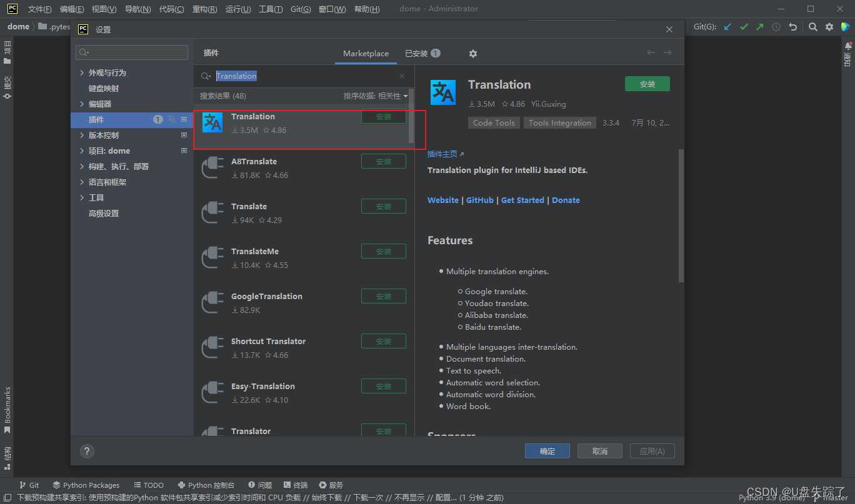Click green 安装 button in plugin details pane
Viewport: 855px width, 504px height.
pos(647,84)
